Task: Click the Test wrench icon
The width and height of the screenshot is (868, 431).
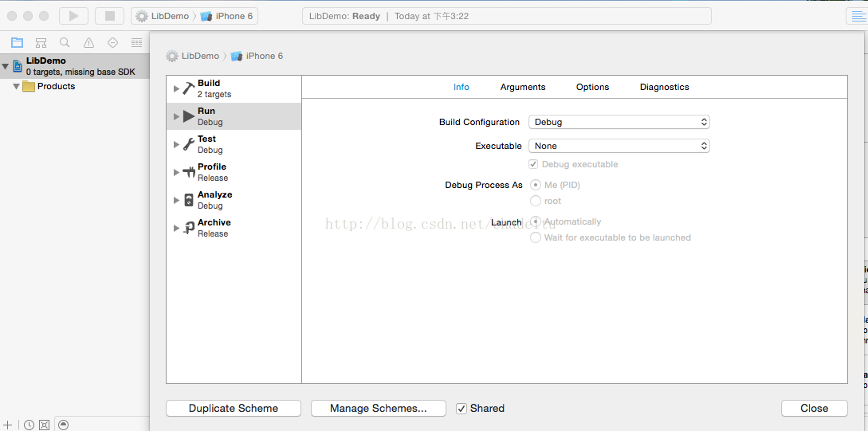Action: coord(189,144)
